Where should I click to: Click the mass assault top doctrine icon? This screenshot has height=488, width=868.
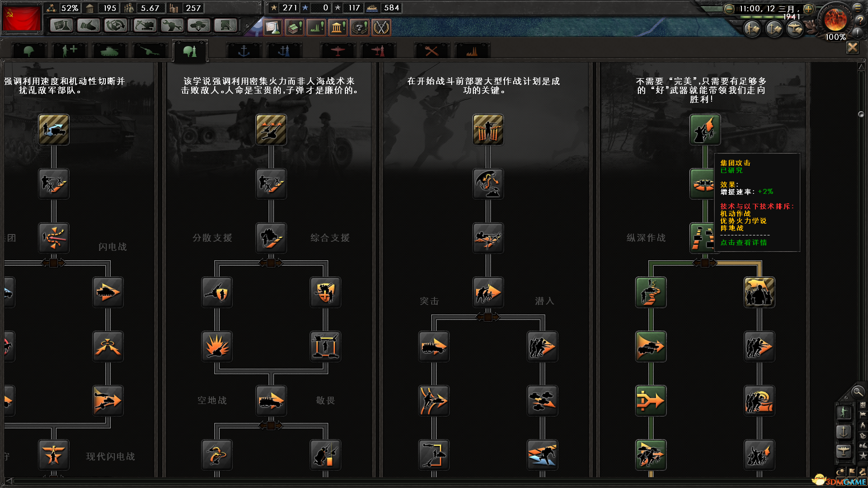[705, 130]
